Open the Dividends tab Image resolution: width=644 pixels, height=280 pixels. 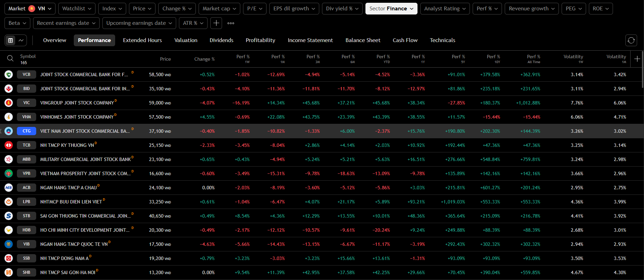pyautogui.click(x=221, y=40)
